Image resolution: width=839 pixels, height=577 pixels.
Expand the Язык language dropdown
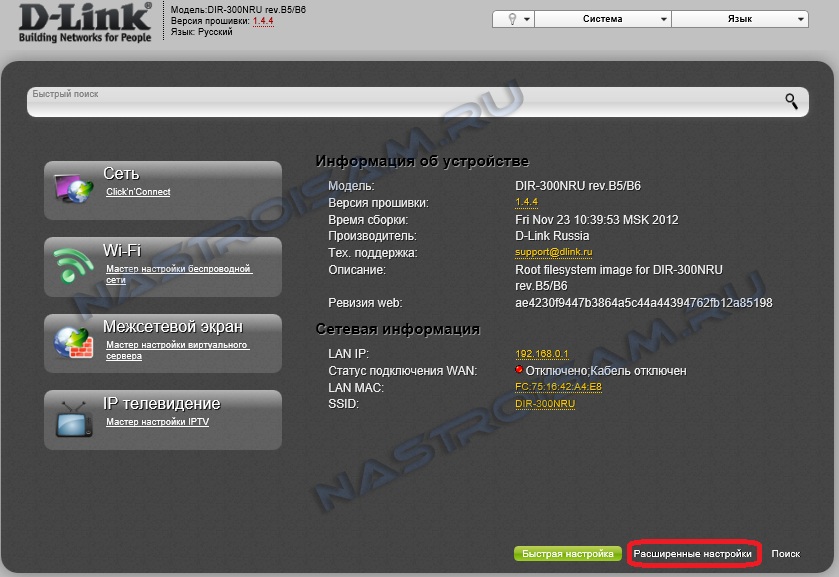point(740,19)
